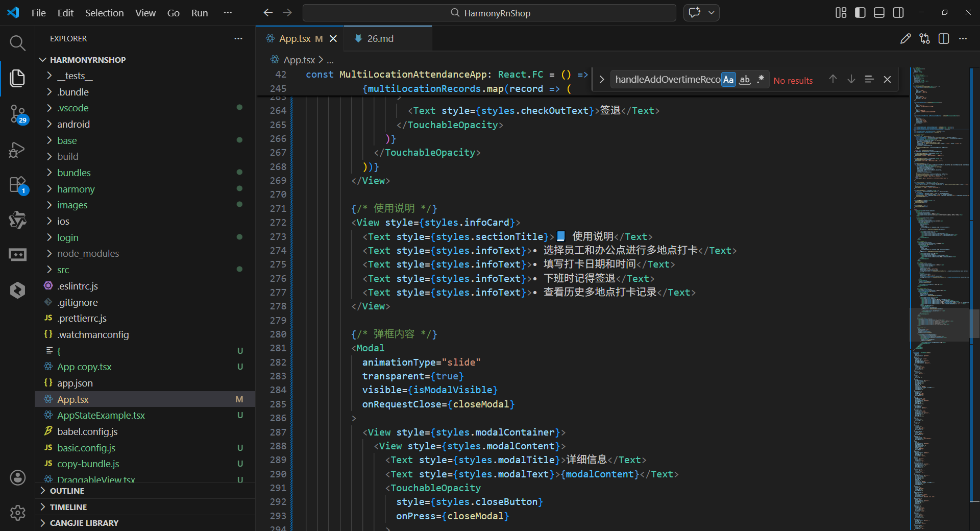Expand the CANGJIE LIBRARY section

[x=145, y=523]
